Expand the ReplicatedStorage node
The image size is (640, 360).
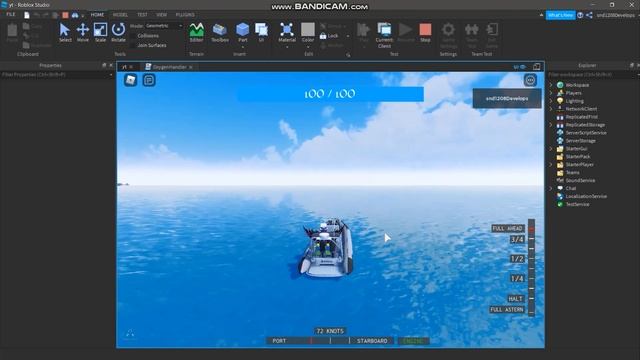[551, 125]
